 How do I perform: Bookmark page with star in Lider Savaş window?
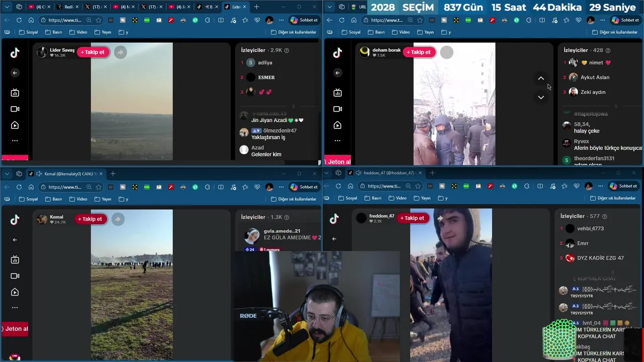pyautogui.click(x=99, y=20)
